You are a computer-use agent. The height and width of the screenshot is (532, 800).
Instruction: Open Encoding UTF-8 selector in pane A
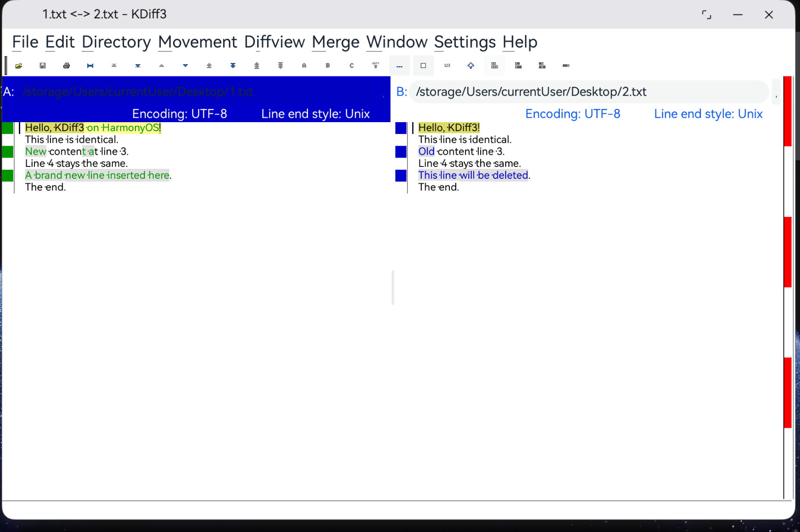[180, 114]
